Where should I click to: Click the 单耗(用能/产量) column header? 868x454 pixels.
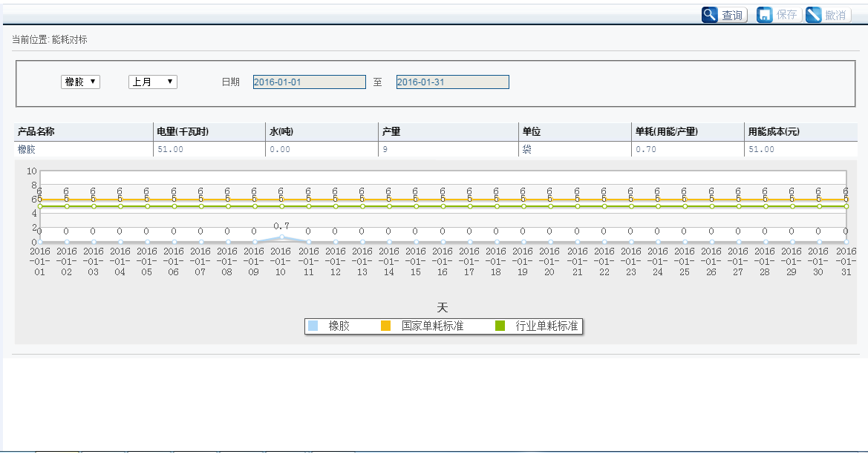(x=688, y=131)
